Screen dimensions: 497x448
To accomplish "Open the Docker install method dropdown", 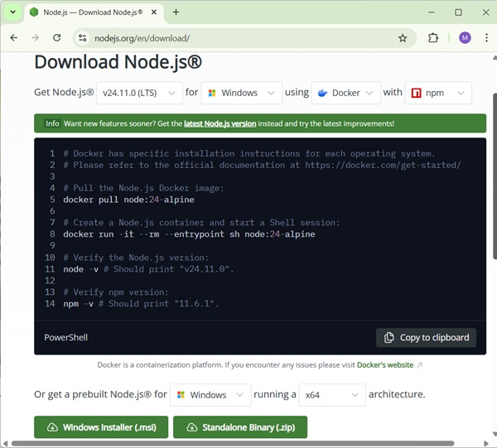I will click(346, 93).
